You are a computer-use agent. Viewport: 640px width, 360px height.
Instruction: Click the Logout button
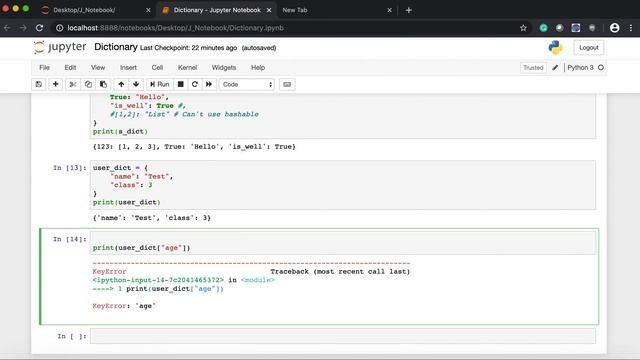[x=589, y=48]
